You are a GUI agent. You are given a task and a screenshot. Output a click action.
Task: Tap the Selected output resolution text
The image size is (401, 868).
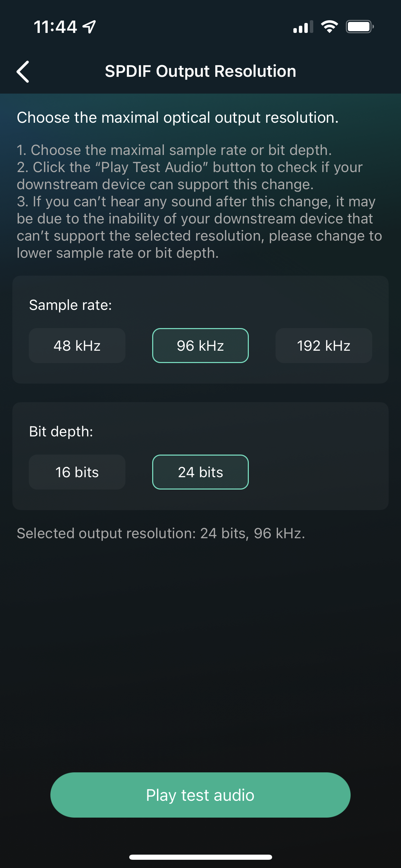click(x=161, y=533)
